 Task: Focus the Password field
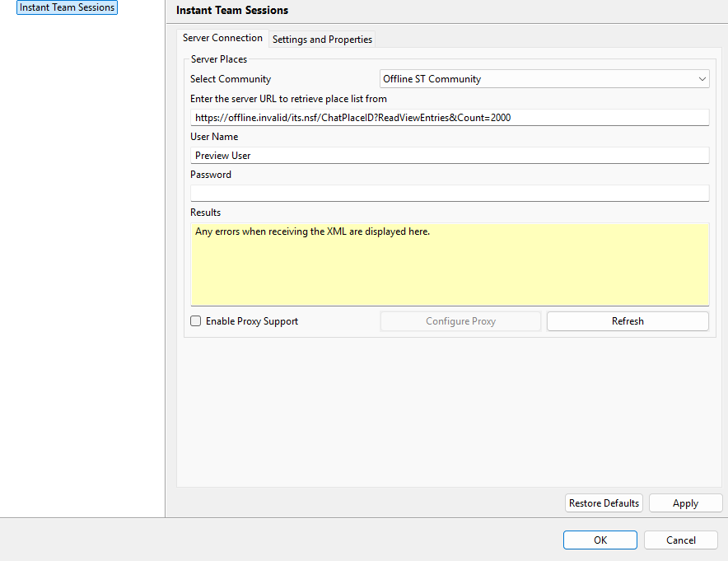(x=450, y=194)
